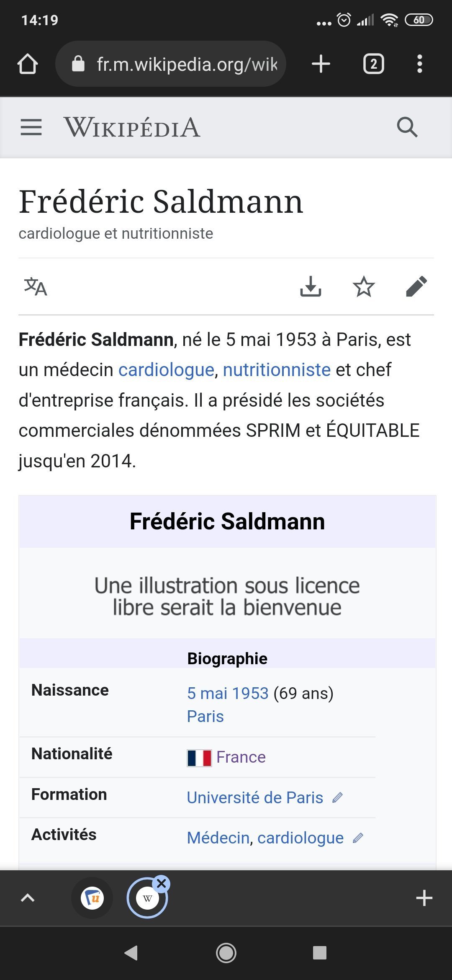Edit the article using pencil icon

click(416, 287)
